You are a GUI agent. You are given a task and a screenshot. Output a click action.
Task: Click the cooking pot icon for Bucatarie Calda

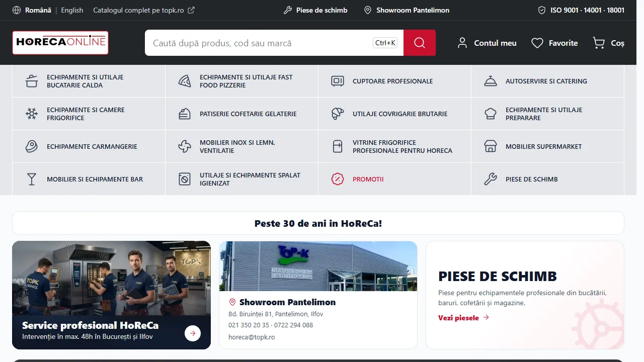tap(32, 81)
